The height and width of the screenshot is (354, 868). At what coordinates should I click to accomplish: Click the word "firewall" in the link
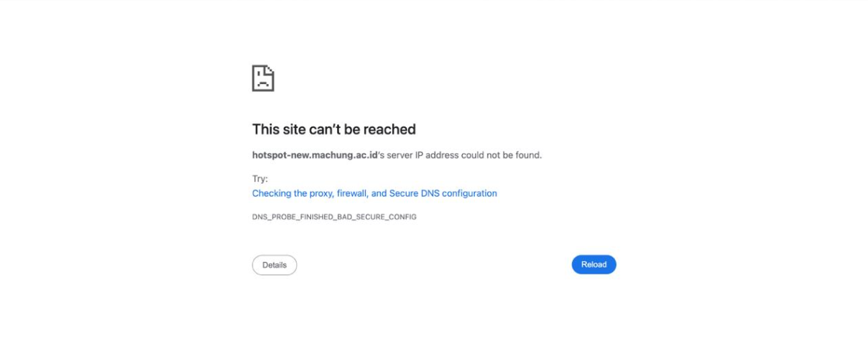point(352,193)
